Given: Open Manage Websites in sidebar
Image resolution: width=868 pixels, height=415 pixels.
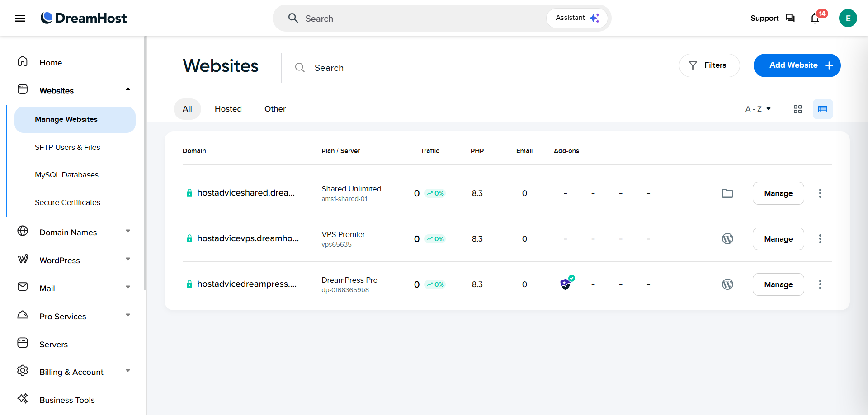Looking at the screenshot, I should point(75,120).
